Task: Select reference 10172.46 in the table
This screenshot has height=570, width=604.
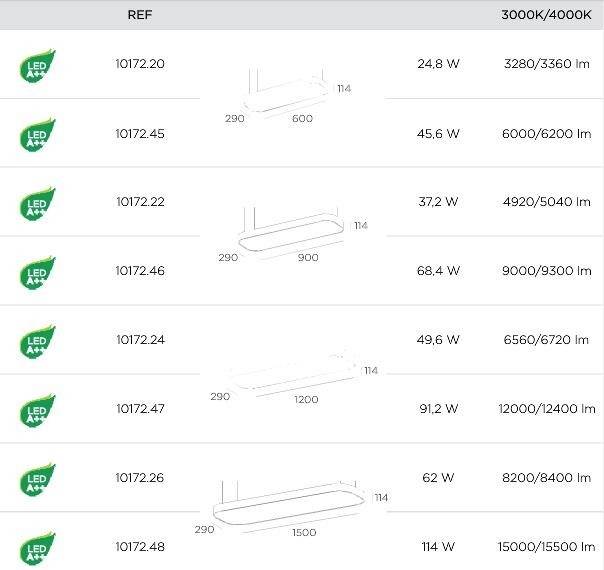Action: coord(140,270)
